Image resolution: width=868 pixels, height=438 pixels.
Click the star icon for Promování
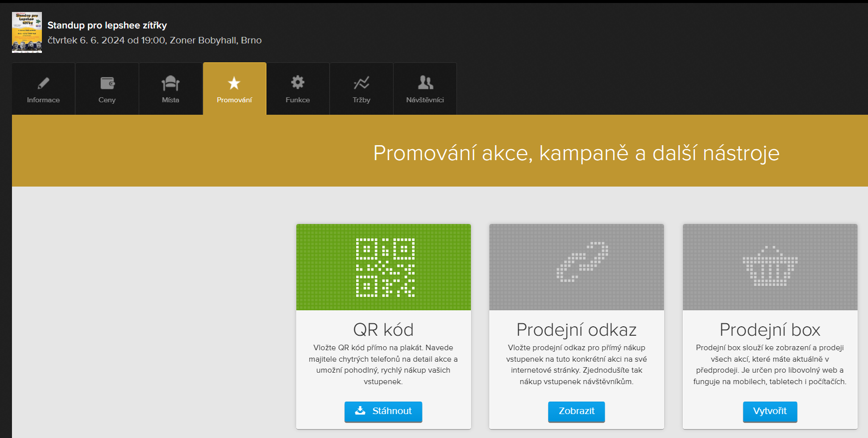tap(234, 83)
